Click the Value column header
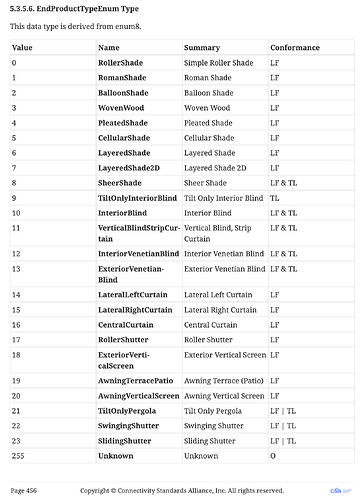This screenshot has width=360, height=500. click(x=22, y=48)
